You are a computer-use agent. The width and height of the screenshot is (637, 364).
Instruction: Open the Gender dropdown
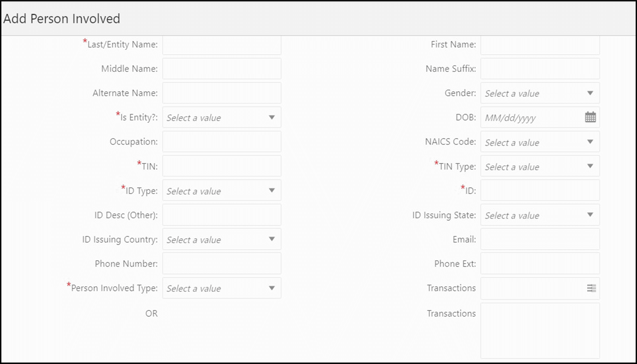point(540,93)
